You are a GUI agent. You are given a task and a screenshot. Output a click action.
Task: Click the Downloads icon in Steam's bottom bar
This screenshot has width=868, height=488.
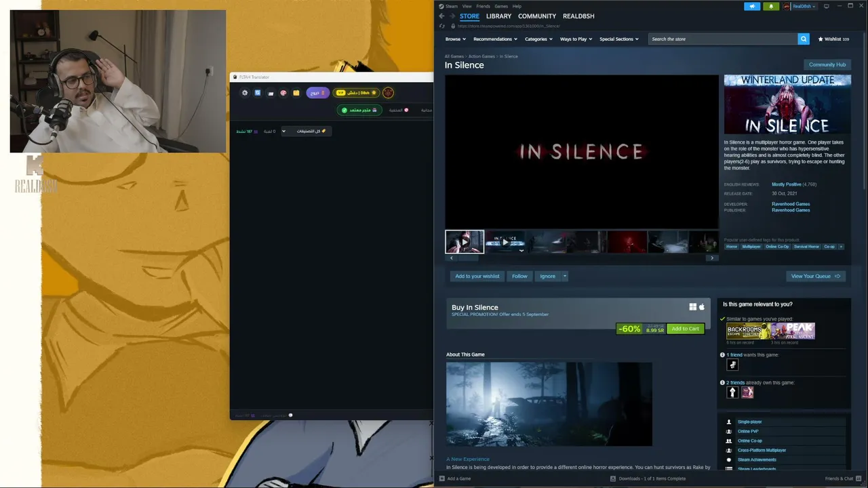point(613,479)
